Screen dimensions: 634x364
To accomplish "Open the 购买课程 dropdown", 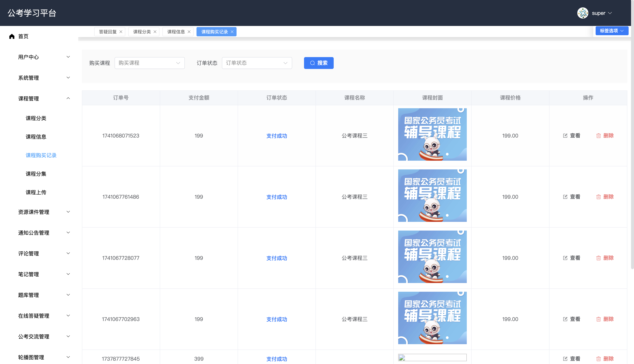I will coord(149,63).
